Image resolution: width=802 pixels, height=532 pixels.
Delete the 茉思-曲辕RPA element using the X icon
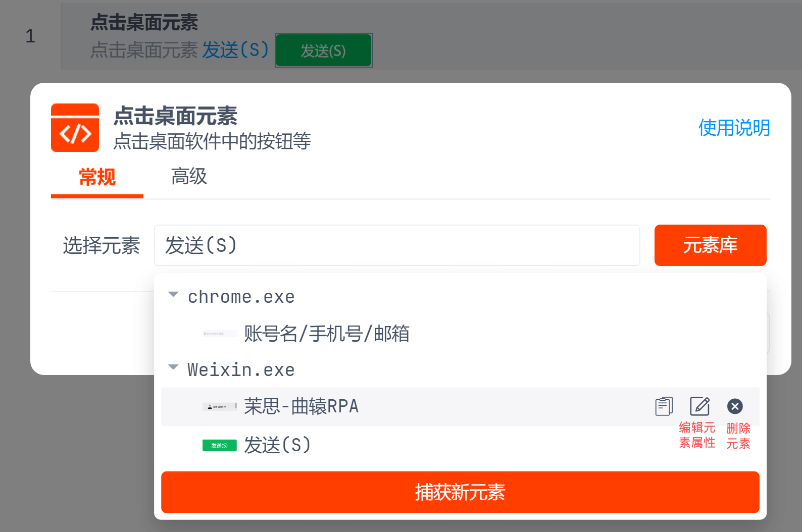[x=735, y=406]
